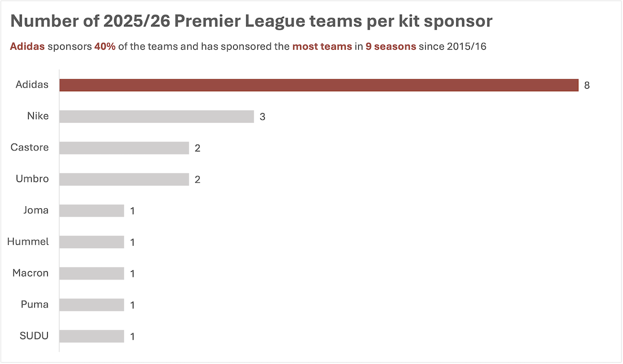The width and height of the screenshot is (623, 364).
Task: Click the chart title text
Action: coord(251,21)
